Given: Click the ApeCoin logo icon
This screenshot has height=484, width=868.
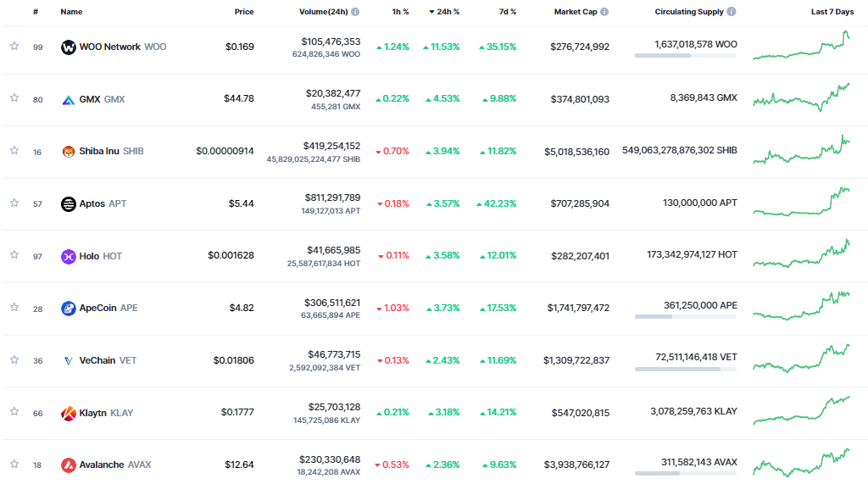Looking at the screenshot, I should pos(69,309).
